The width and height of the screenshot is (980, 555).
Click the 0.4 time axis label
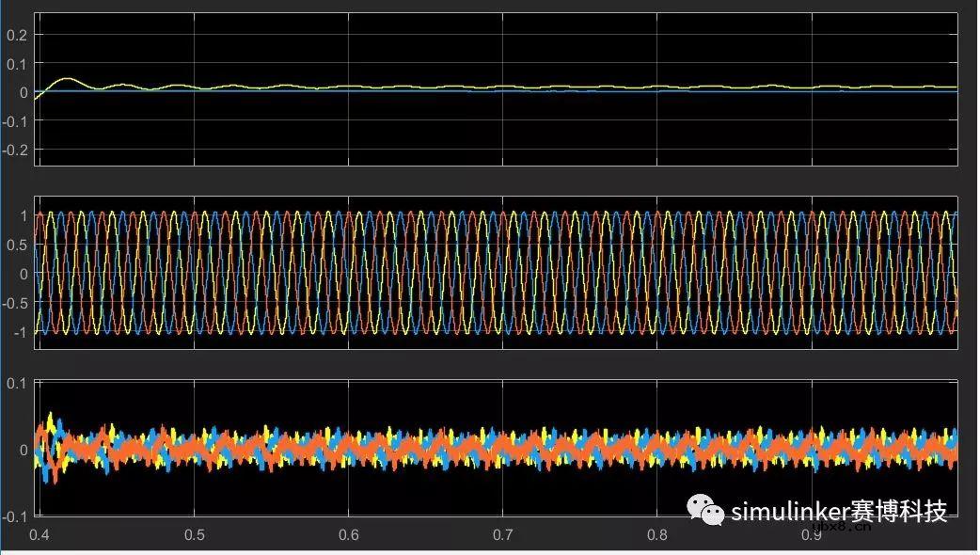40,534
